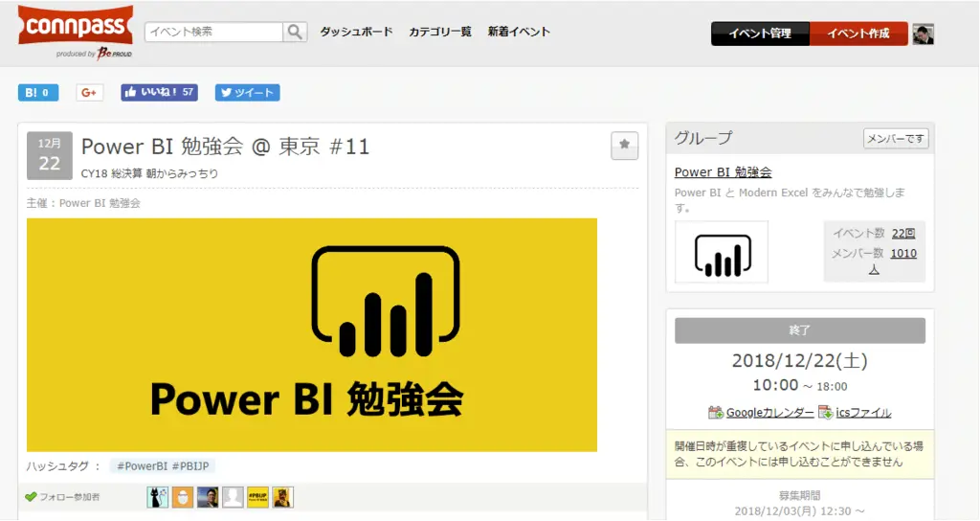The width and height of the screenshot is (980, 521).
Task: Open the user profile avatar
Action: point(924,34)
